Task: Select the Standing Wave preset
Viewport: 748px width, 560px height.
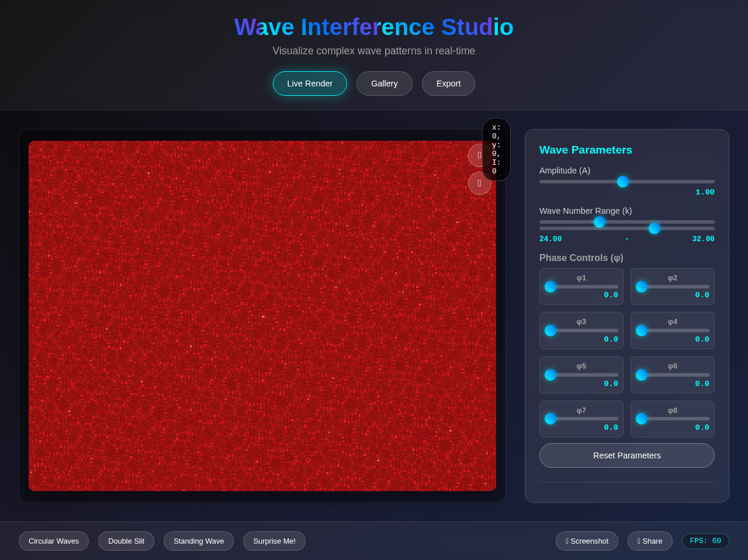Action: [x=198, y=541]
